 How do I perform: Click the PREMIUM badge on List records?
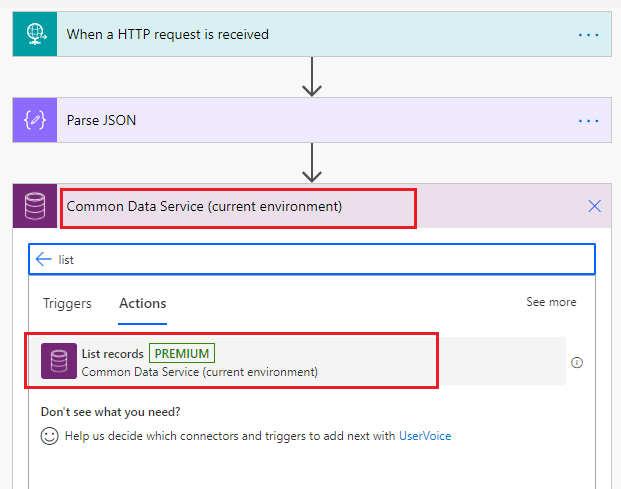(182, 353)
